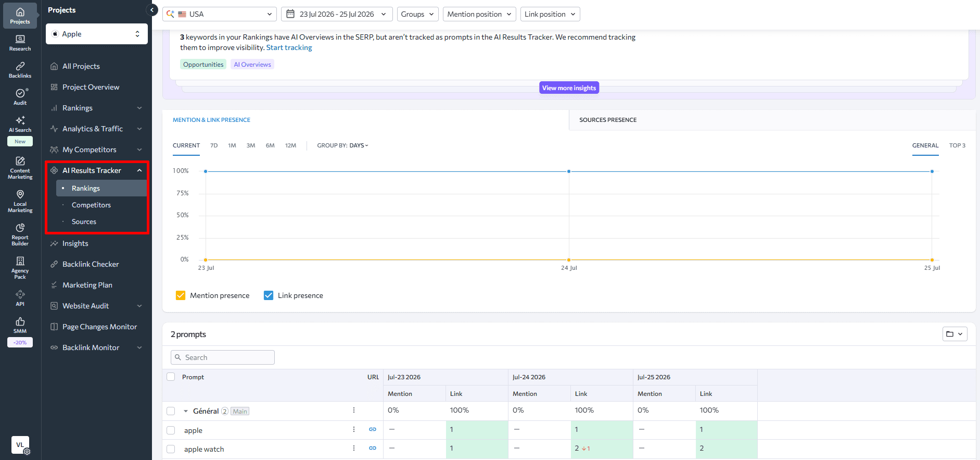The width and height of the screenshot is (980, 460).
Task: Open the USA search engine dropdown
Action: (220, 14)
